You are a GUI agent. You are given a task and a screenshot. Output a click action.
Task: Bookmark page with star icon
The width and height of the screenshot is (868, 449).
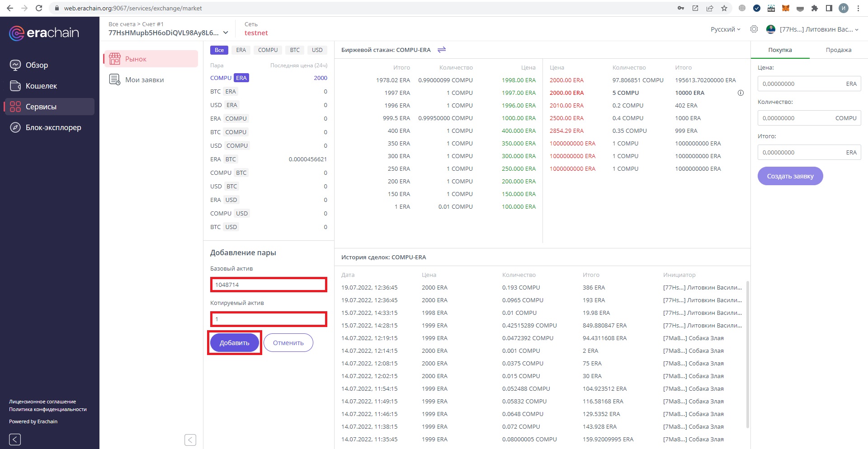click(724, 8)
